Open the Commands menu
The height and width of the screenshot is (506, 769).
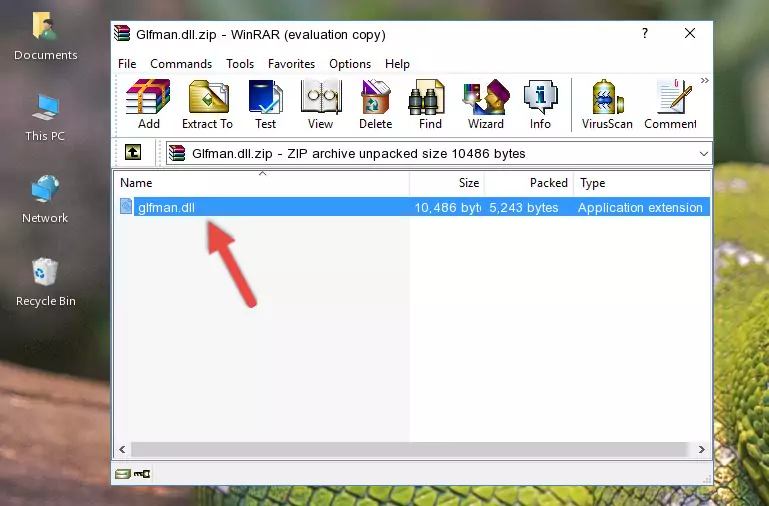pyautogui.click(x=181, y=64)
